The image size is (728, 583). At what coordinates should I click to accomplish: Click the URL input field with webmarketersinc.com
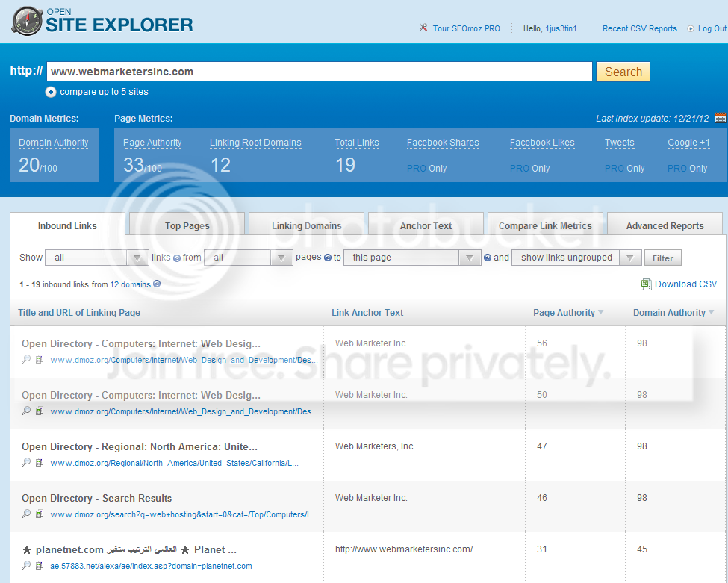point(320,72)
